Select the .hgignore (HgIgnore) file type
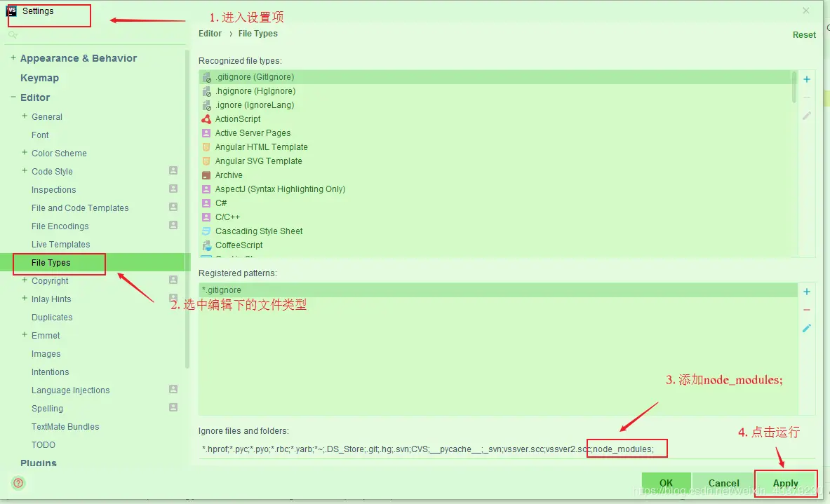The height and width of the screenshot is (504, 830). [253, 90]
